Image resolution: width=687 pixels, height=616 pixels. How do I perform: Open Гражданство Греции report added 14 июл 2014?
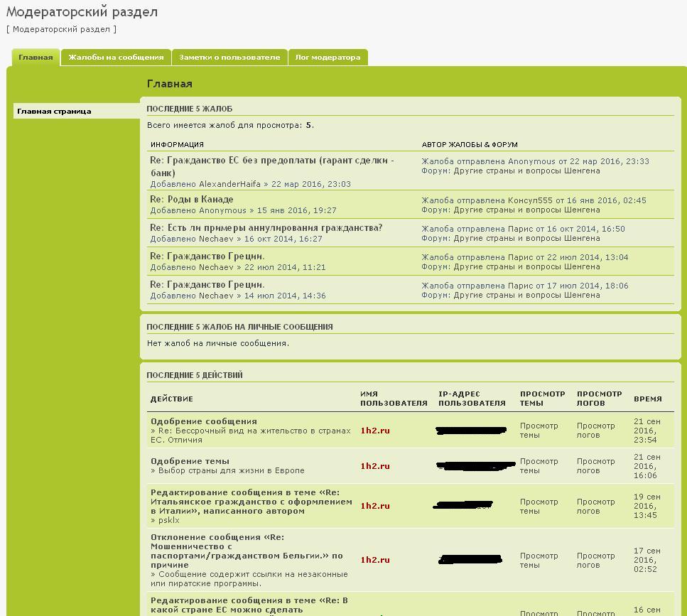(207, 285)
